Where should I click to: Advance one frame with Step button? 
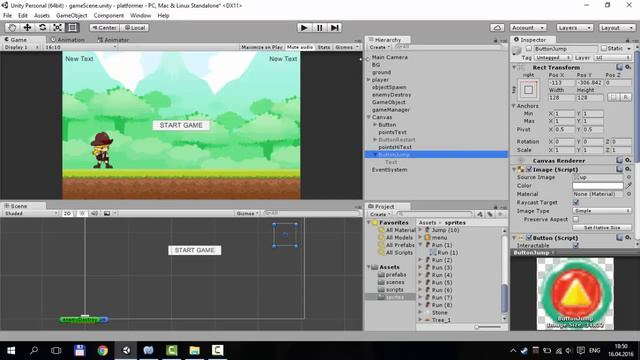point(335,27)
